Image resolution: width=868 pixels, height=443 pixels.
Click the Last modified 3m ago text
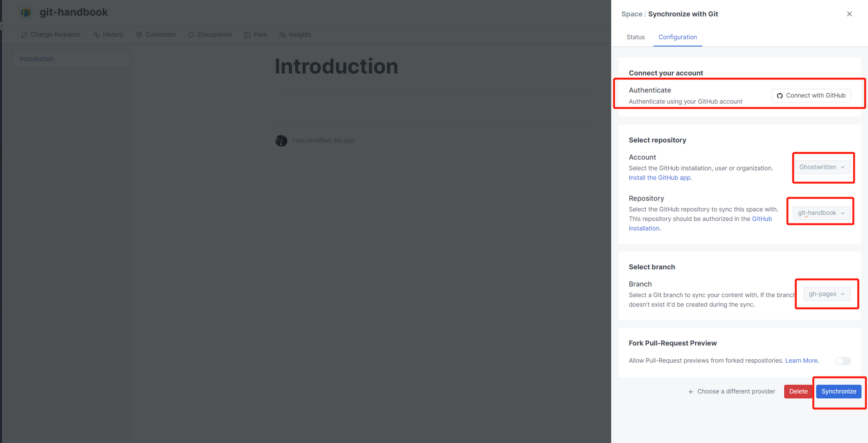coord(323,141)
